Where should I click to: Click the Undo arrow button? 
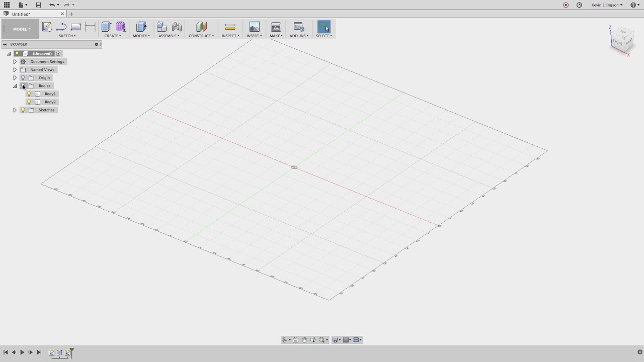52,5
